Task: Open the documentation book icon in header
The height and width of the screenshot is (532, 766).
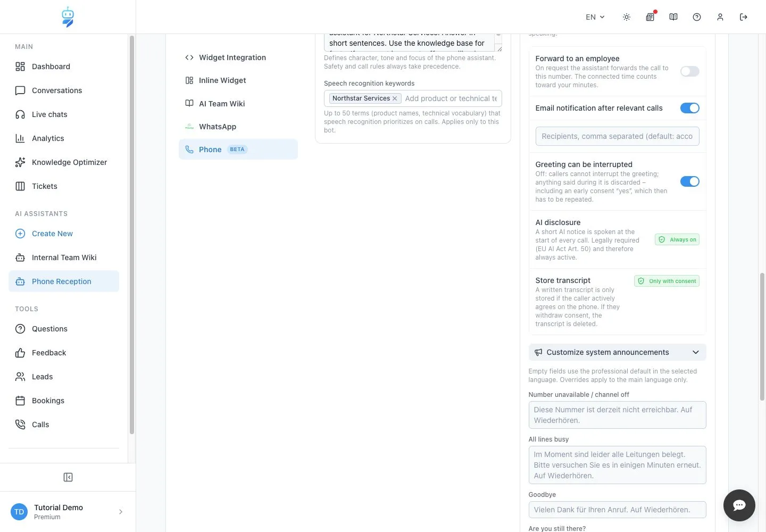Action: click(x=673, y=17)
